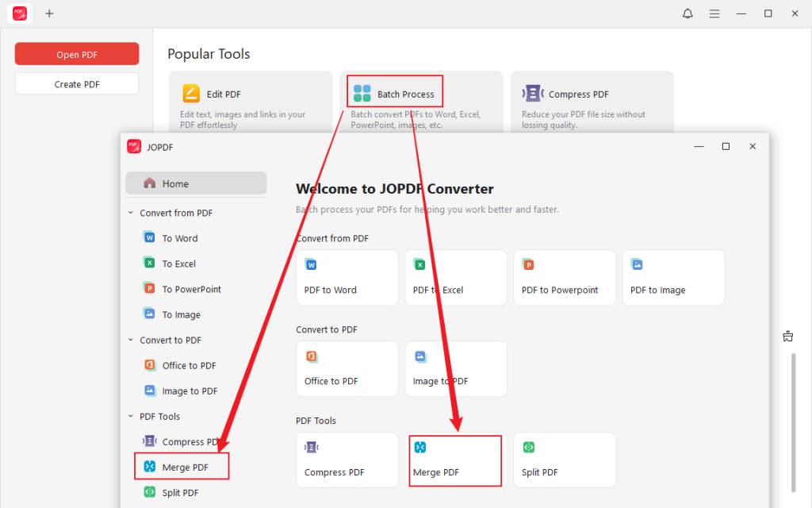The width and height of the screenshot is (812, 508).
Task: Select the Split PDF tool card
Action: click(564, 460)
